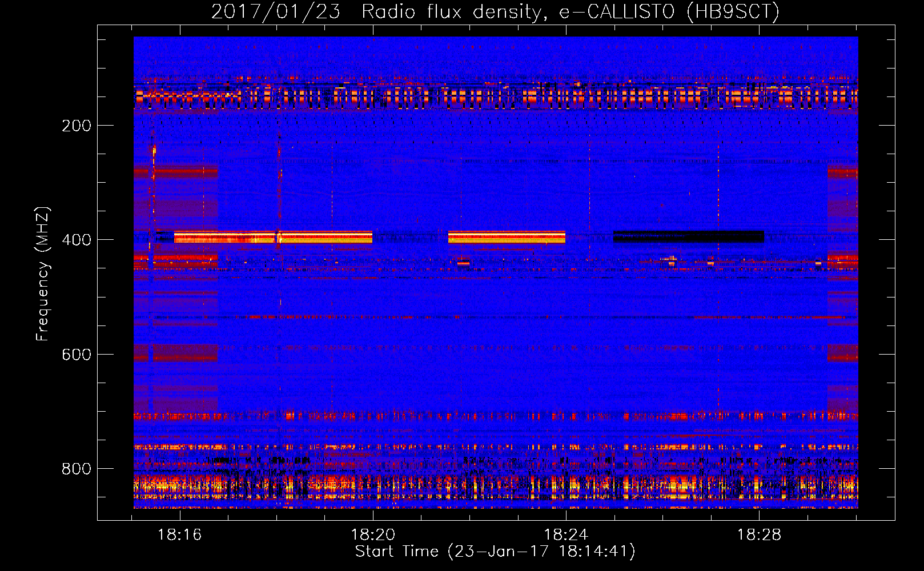
Task: Click the 800 frequency tick label
Action: point(77,469)
